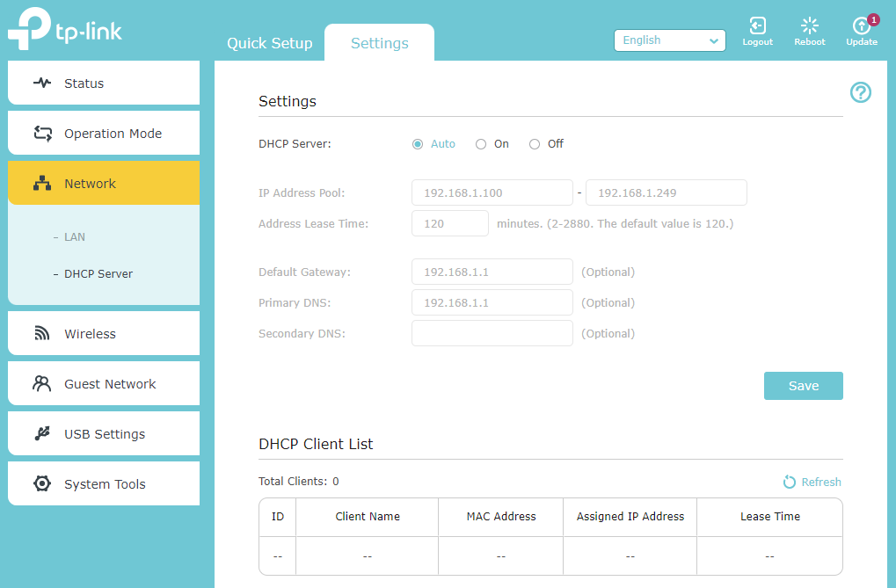This screenshot has width=896, height=588.
Task: Select Auto for DHCP Server
Action: pyautogui.click(x=418, y=144)
